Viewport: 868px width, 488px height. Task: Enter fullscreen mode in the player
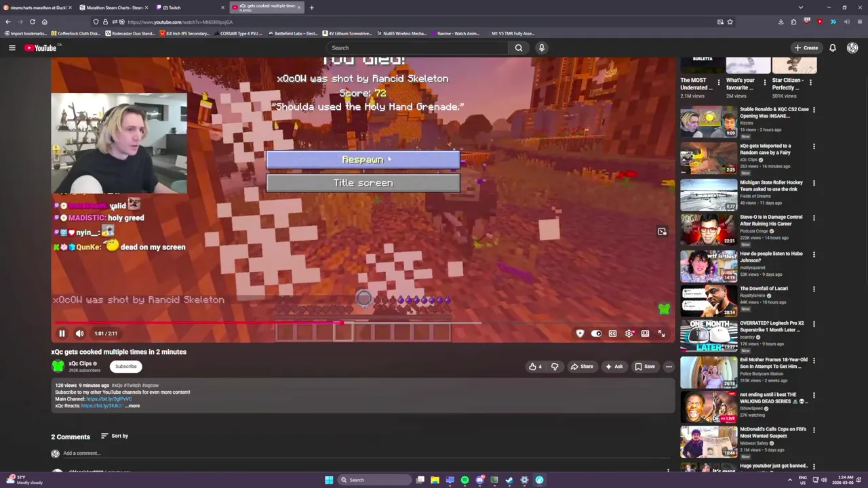[x=662, y=333]
